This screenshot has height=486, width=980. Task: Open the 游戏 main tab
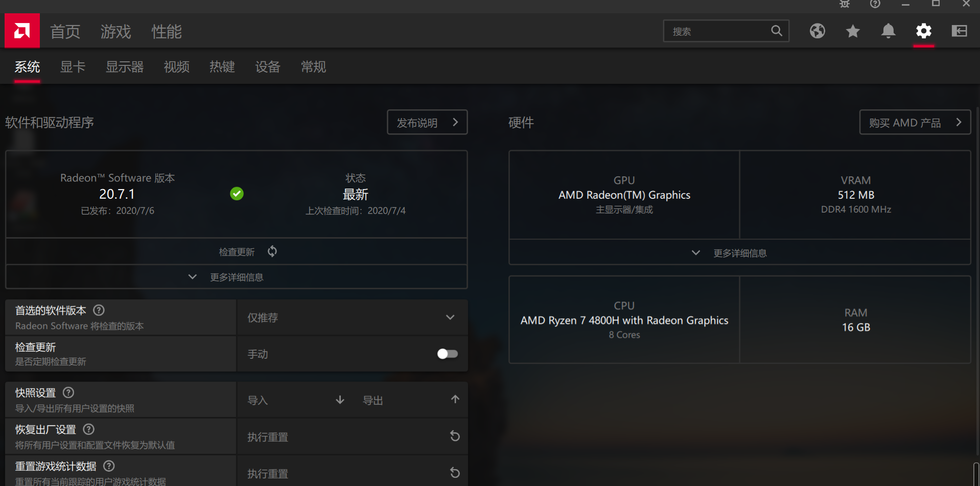(x=116, y=32)
